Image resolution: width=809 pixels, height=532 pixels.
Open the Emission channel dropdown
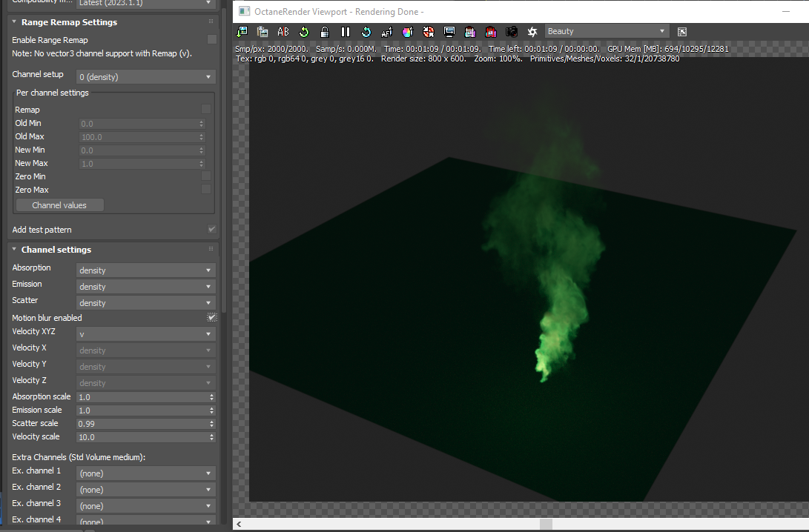[x=145, y=287]
